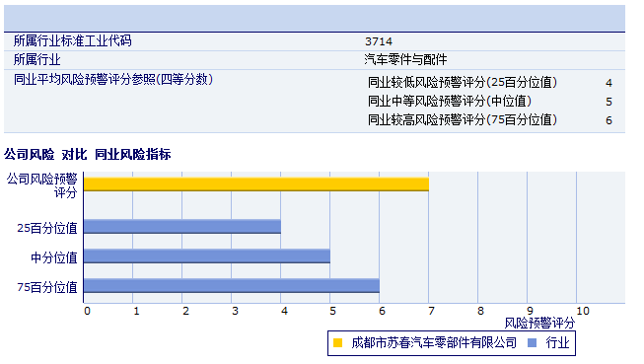Click the industry code value 3714
Screen dimensions: 644x364
379,41
